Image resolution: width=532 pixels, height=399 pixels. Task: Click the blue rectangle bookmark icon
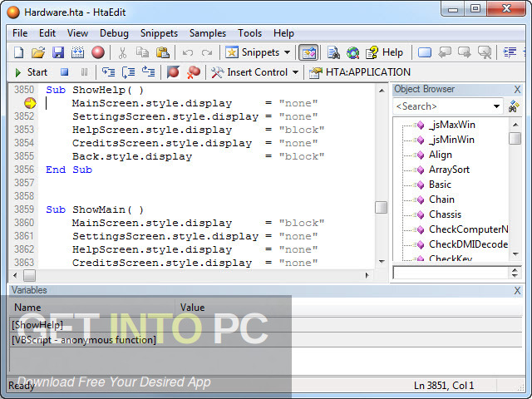[424, 52]
